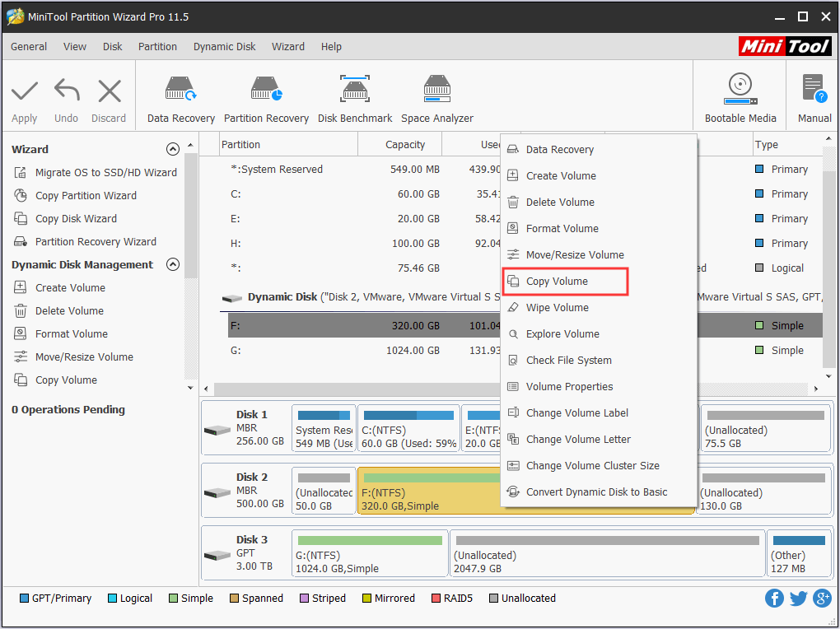
Task: Click the Discard X icon
Action: [110, 91]
